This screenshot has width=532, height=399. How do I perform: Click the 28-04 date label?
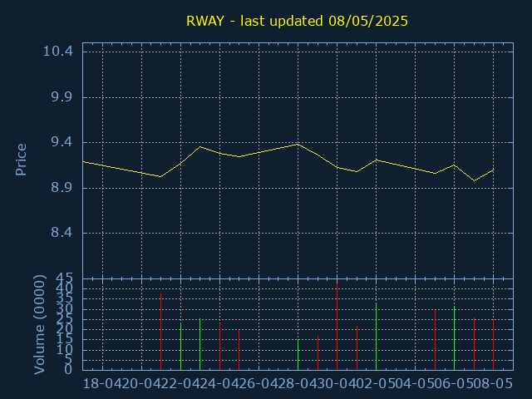click(298, 384)
